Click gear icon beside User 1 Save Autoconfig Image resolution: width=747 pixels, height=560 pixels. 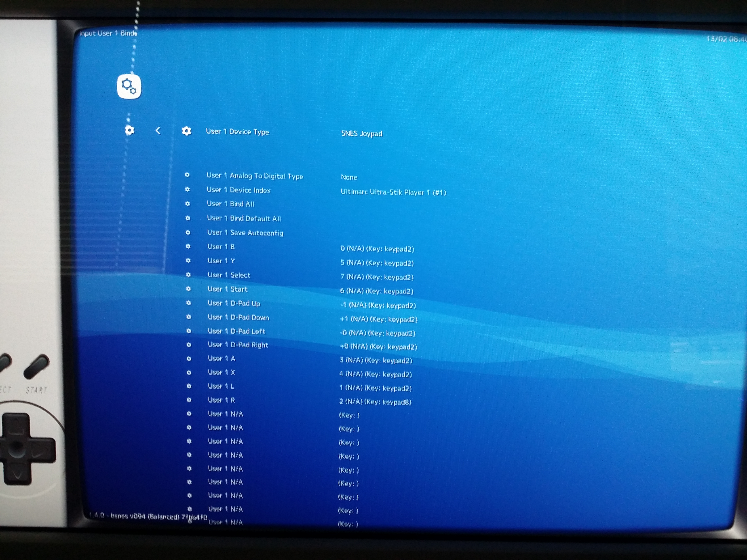[188, 233]
